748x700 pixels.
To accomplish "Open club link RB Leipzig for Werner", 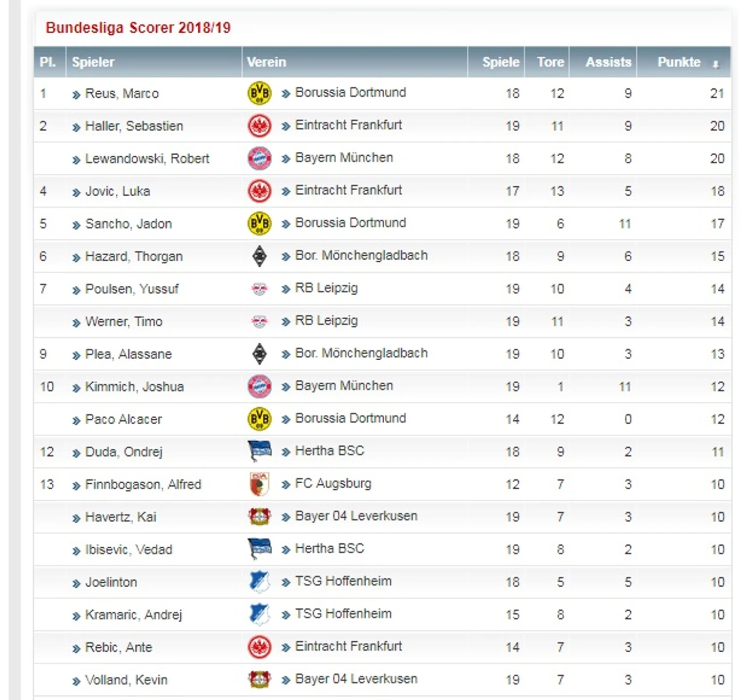I will (326, 321).
